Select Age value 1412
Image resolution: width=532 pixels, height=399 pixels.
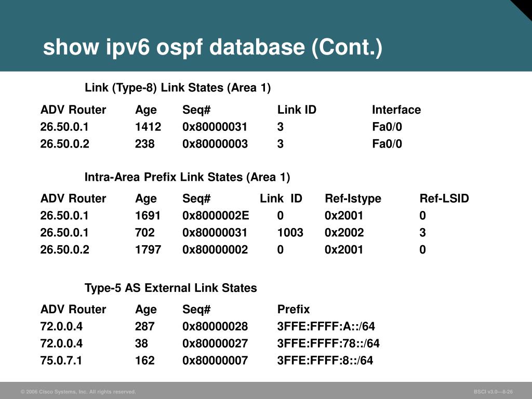click(x=148, y=127)
